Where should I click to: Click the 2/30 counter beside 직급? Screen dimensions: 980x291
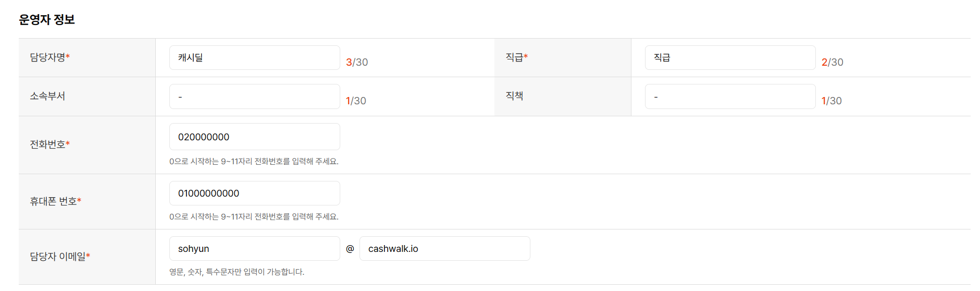pyautogui.click(x=832, y=62)
